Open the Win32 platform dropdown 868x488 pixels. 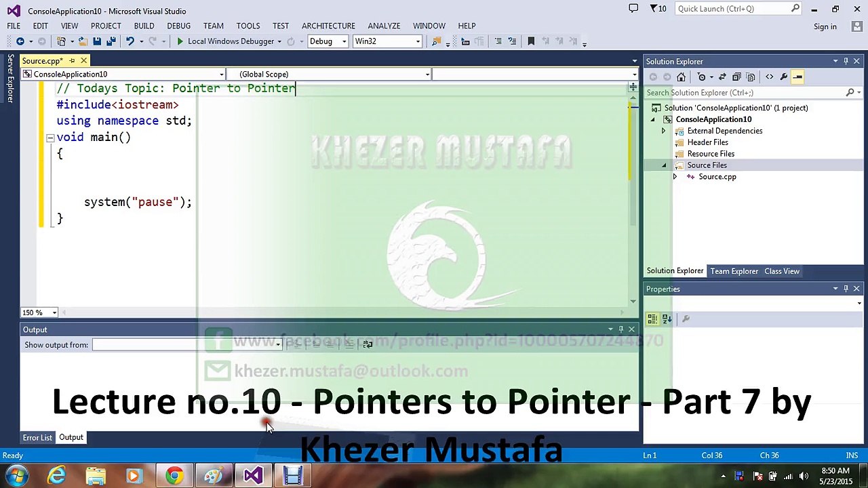[418, 41]
